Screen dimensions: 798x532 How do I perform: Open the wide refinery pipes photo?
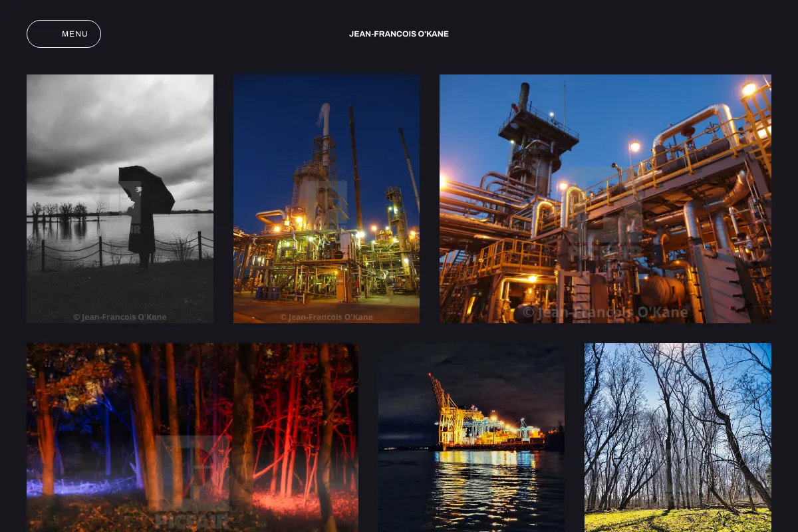click(605, 199)
